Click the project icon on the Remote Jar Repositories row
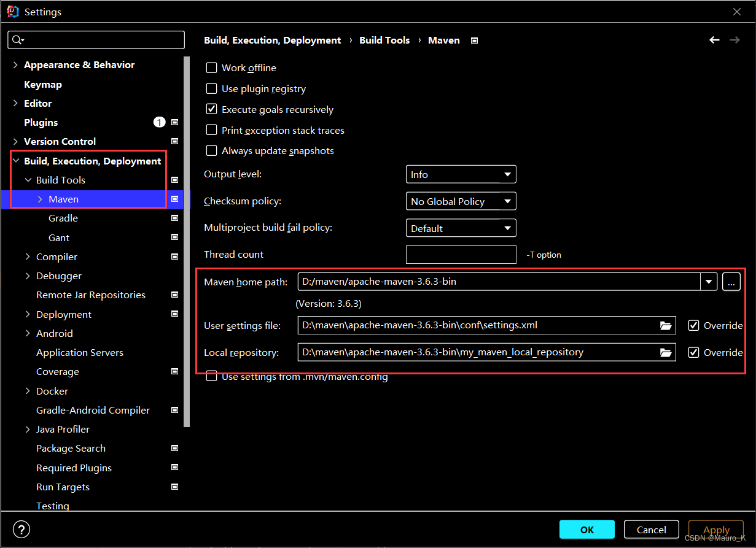Image resolution: width=756 pixels, height=548 pixels. [174, 295]
